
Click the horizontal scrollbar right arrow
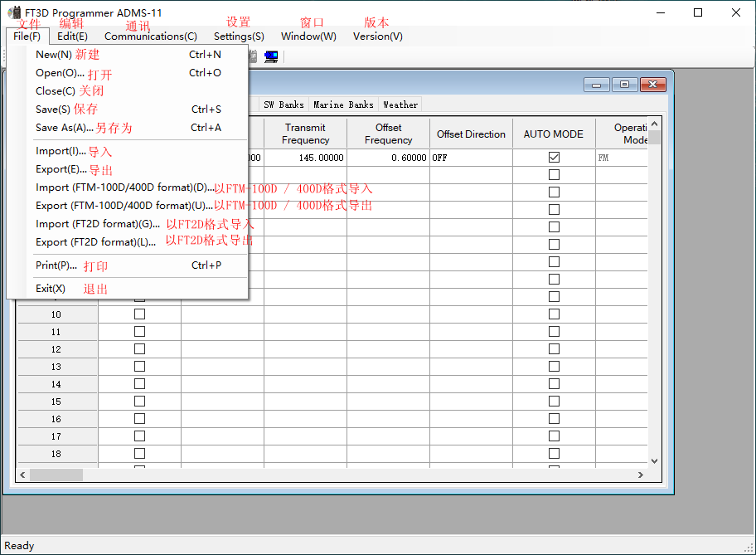[641, 475]
